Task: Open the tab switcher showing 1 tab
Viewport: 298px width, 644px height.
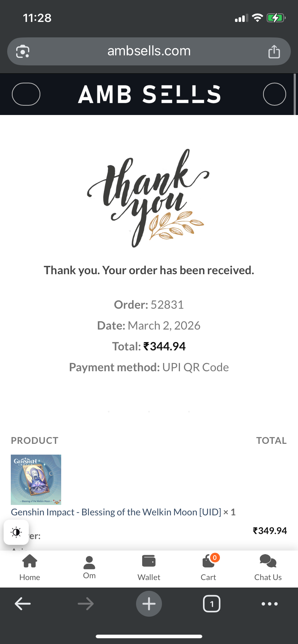Action: pyautogui.click(x=212, y=604)
